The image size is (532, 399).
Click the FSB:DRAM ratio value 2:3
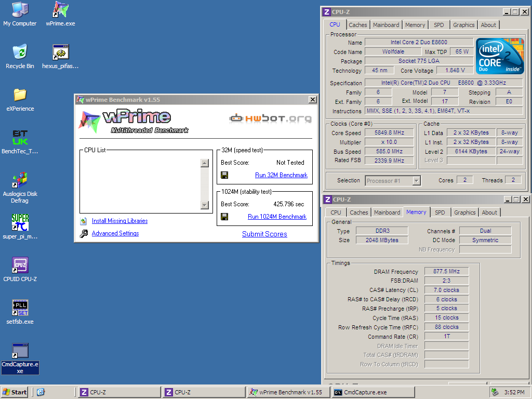click(x=446, y=281)
